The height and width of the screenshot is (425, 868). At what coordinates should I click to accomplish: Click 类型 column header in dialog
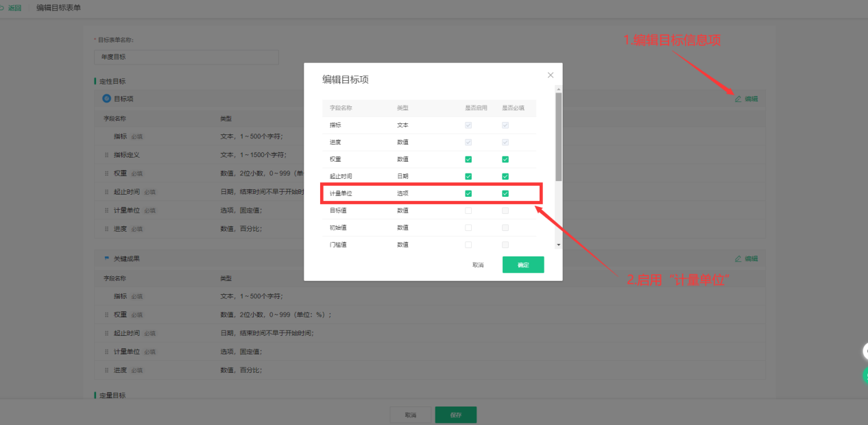tap(402, 108)
